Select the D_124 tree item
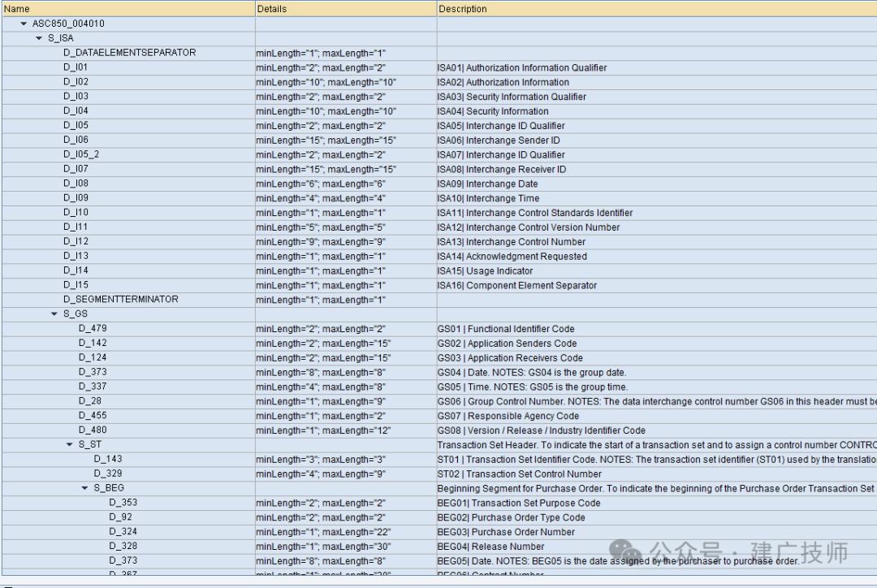 point(93,357)
